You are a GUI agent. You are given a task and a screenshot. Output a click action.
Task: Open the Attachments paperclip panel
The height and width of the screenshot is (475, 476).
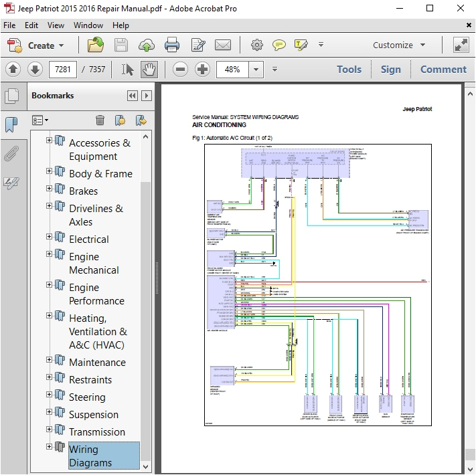pos(11,153)
